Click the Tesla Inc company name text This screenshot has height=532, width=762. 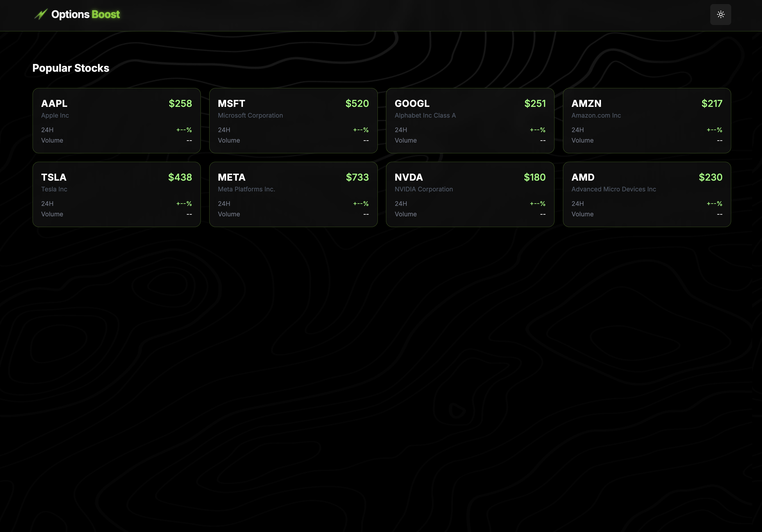(54, 189)
